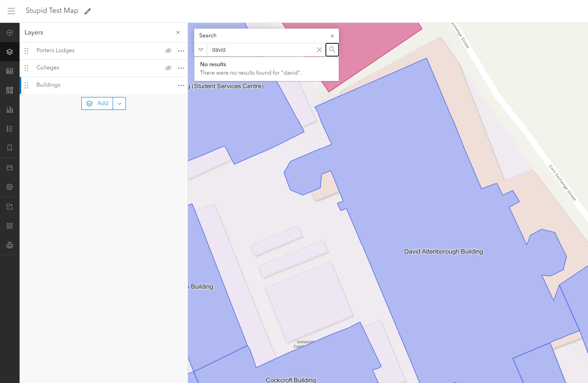The height and width of the screenshot is (383, 588).
Task: Click the Add layer plus icon at sidebar top
Action: coord(10,32)
